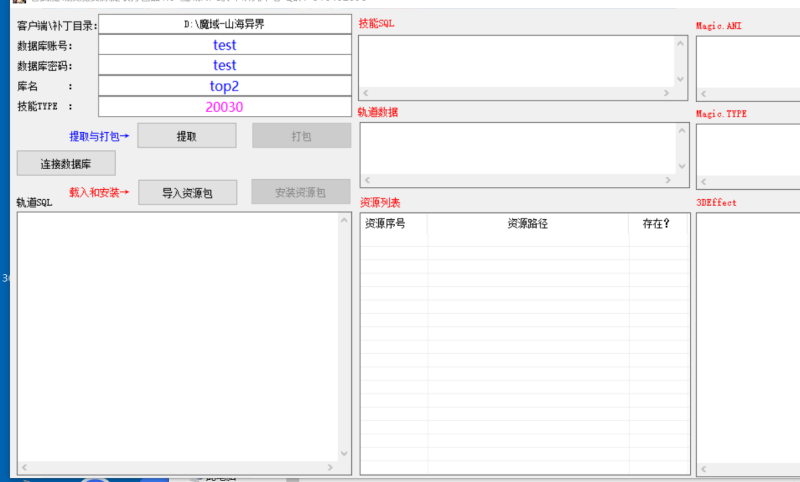
Task: Click the 技能SQL down scroll arrow
Action: pos(681,79)
